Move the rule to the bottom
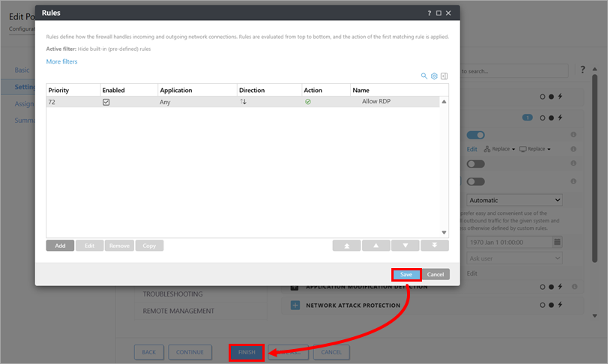 pos(434,246)
